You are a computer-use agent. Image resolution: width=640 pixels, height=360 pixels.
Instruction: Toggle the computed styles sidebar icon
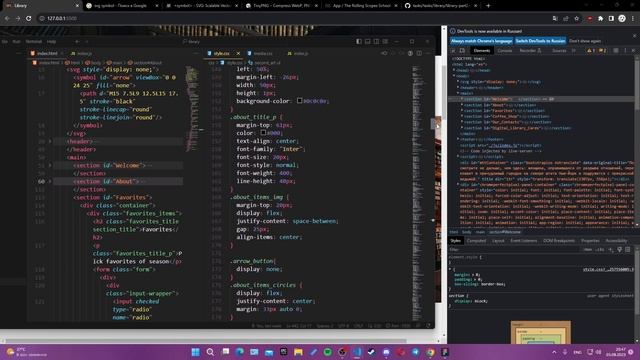tap(628, 249)
